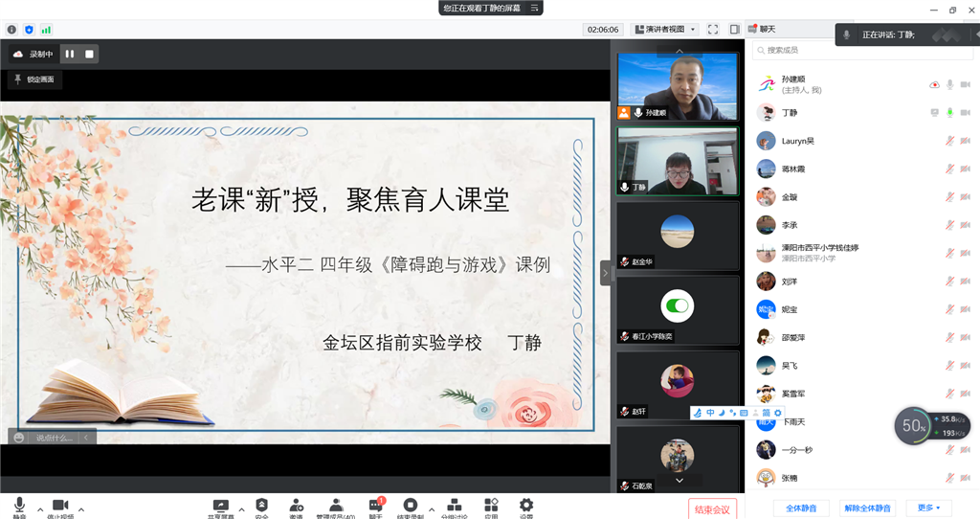Click the meeting info icon at top left
This screenshot has height=519, width=980.
pyautogui.click(x=11, y=30)
